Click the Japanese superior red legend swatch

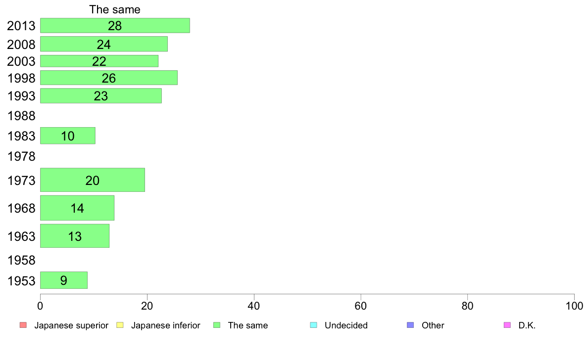pyautogui.click(x=23, y=325)
